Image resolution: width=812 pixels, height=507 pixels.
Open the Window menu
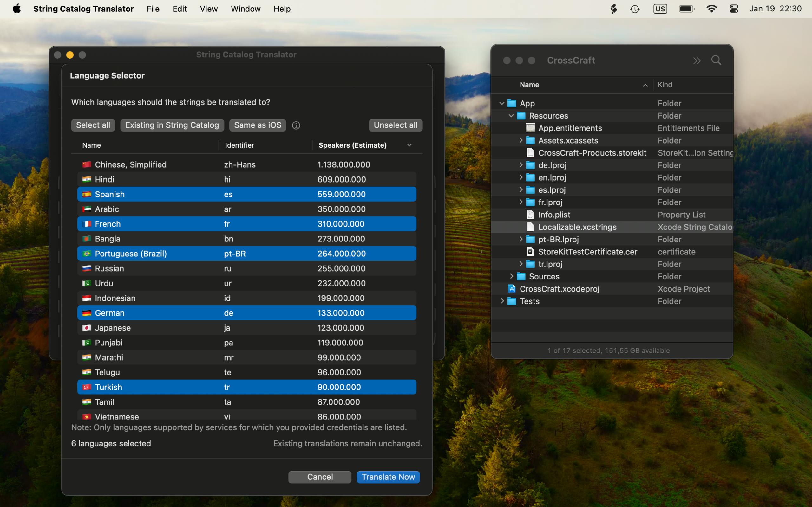coord(245,9)
